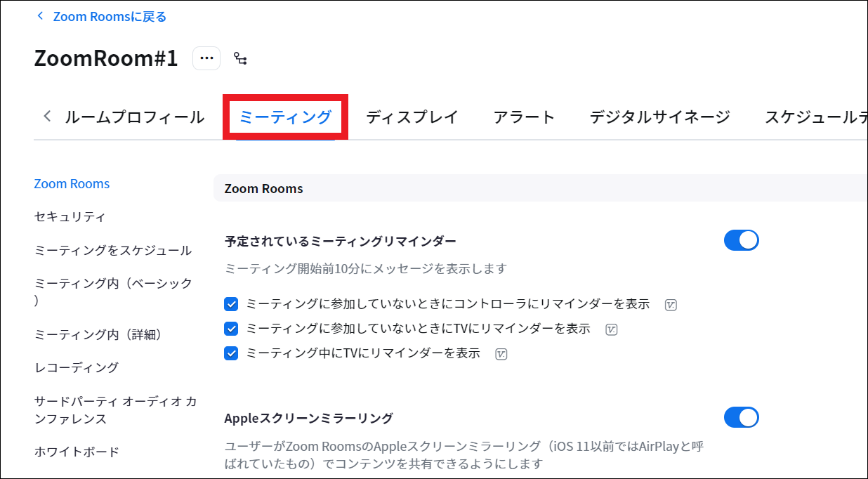This screenshot has width=868, height=479.
Task: Switch to the ルームプロフィール tab
Action: pos(135,117)
